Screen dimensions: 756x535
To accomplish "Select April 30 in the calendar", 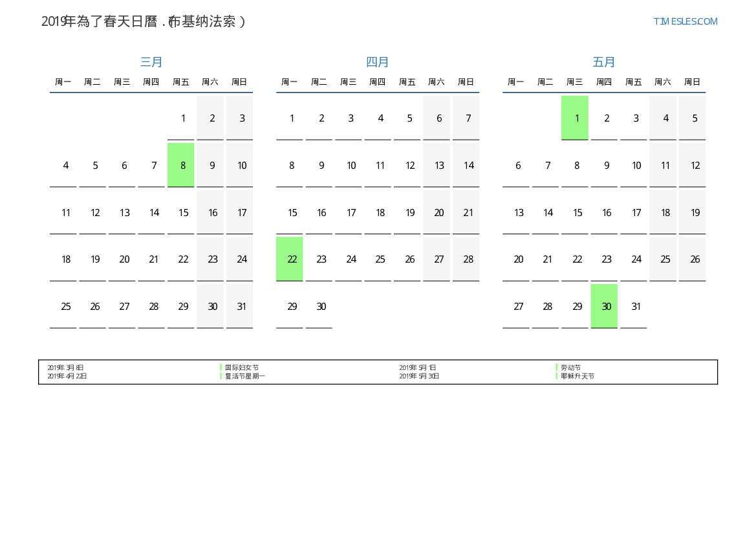I will coord(319,306).
